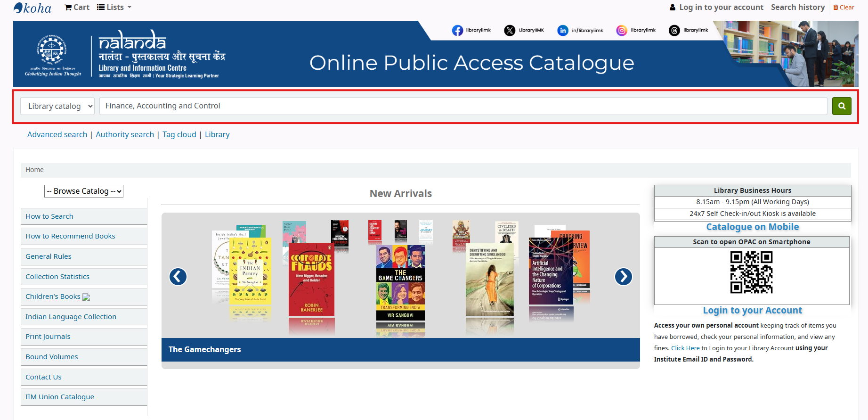The image size is (868, 420).
Task: Open the LibraryIIMK X (Twitter) icon
Action: (x=510, y=31)
